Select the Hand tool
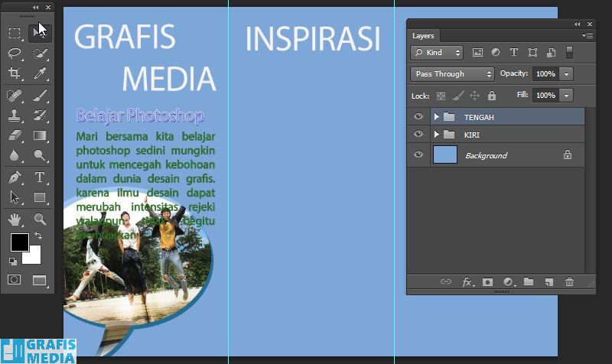Screen dimensions: 612x364 coord(15,219)
